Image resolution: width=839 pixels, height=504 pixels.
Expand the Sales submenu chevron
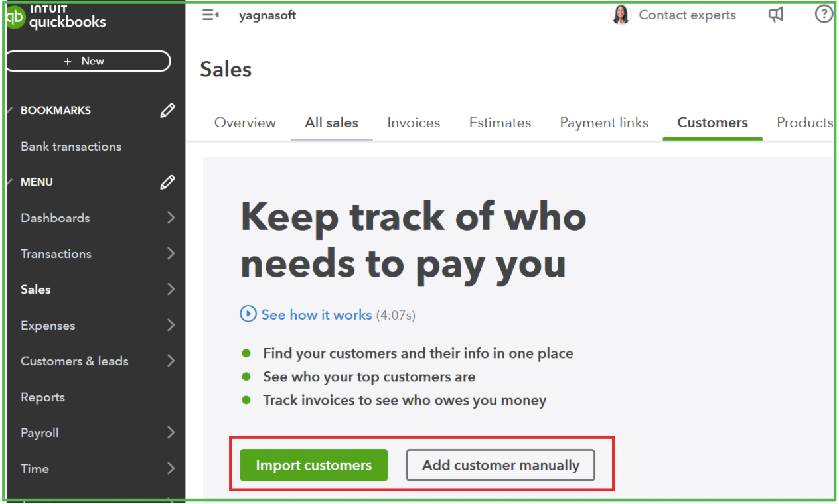pos(171,289)
